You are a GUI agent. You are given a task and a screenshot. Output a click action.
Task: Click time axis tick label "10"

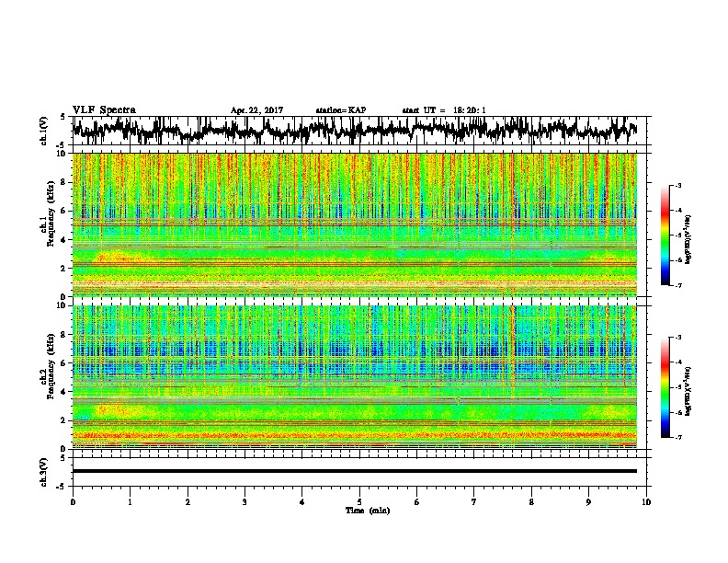[646, 502]
